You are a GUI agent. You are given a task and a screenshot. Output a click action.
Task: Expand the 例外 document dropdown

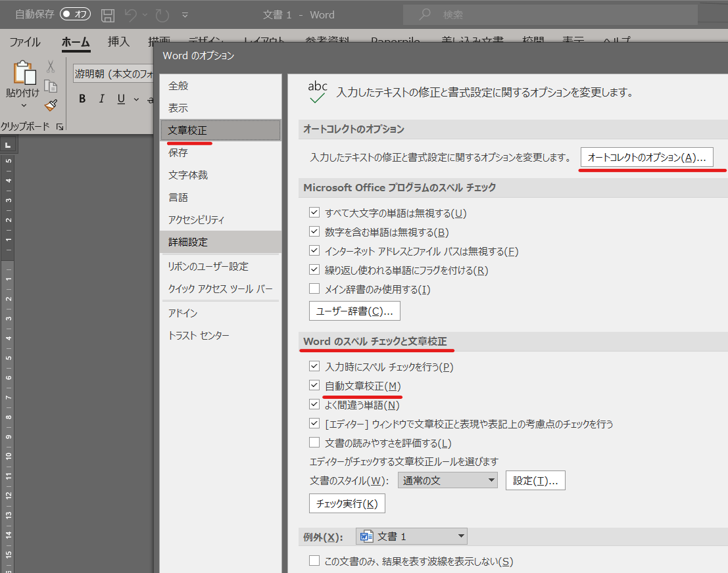412,536
